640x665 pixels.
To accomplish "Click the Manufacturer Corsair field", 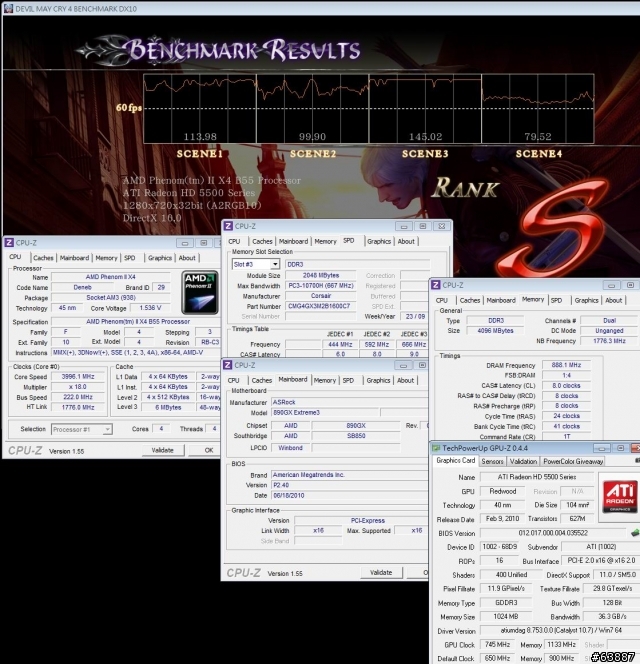I will click(x=321, y=296).
